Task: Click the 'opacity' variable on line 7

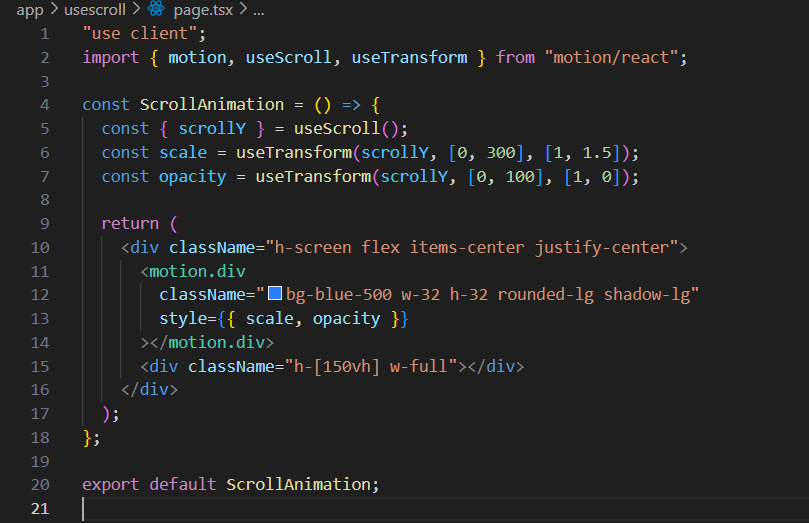Action: (x=192, y=176)
